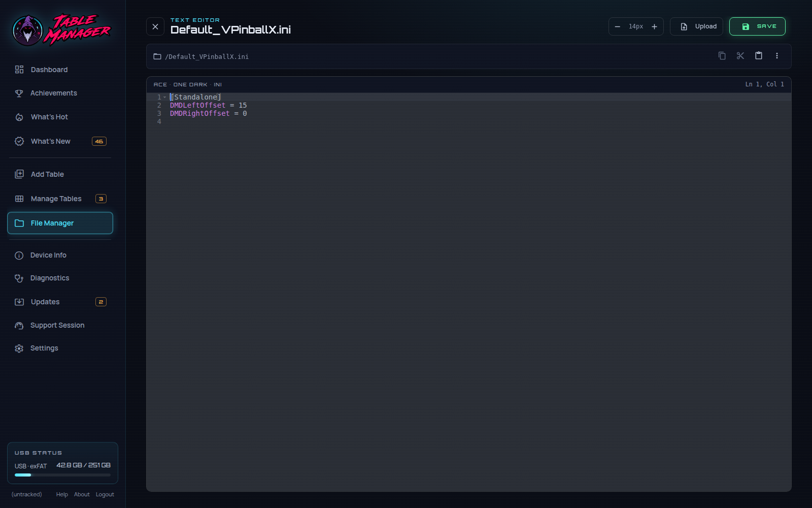812x508 pixels.
Task: Click the 46 badge beside What's New
Action: 99,141
